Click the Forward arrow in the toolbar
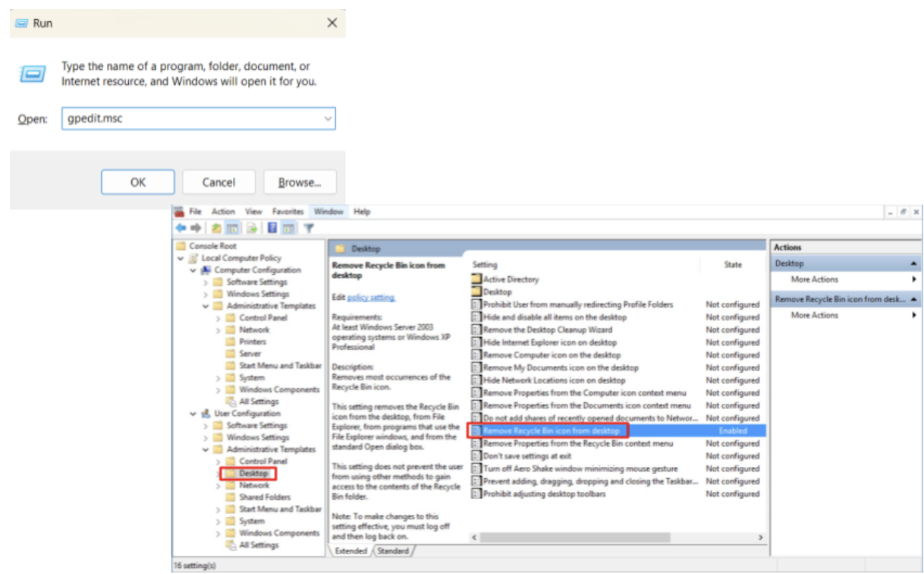The height and width of the screenshot is (574, 924). (x=196, y=228)
